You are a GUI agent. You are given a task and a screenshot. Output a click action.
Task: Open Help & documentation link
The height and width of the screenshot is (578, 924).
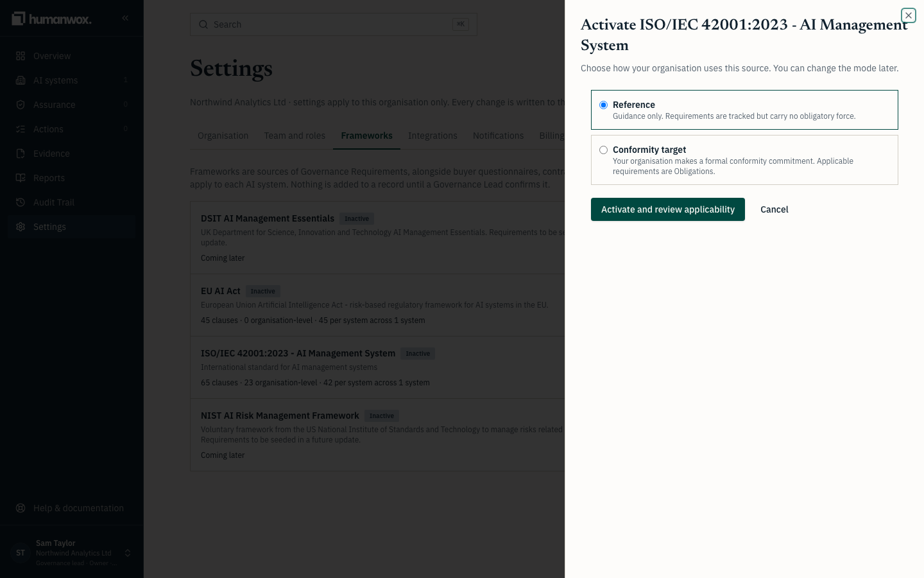click(72, 508)
